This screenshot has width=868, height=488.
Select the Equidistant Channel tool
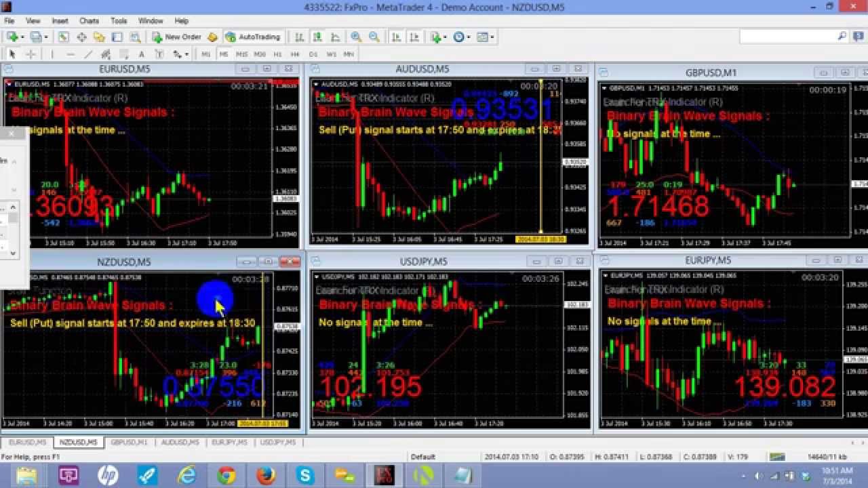106,54
